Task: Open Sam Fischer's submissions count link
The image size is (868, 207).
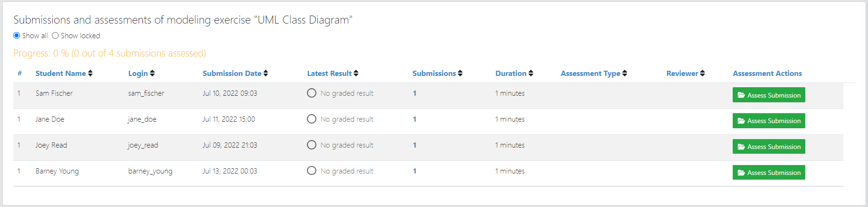Action: (414, 93)
